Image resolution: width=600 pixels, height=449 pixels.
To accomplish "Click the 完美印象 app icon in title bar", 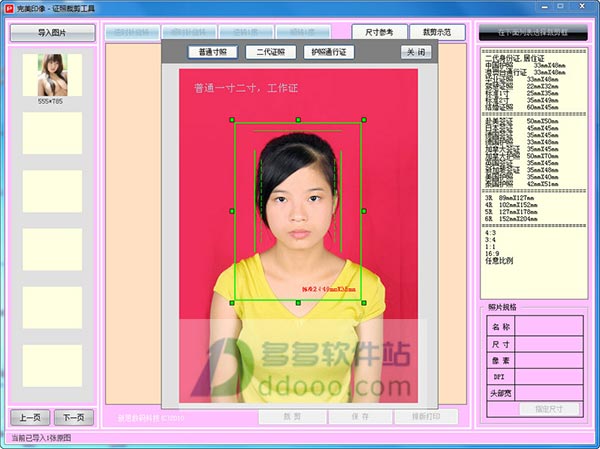I will tap(9, 8).
